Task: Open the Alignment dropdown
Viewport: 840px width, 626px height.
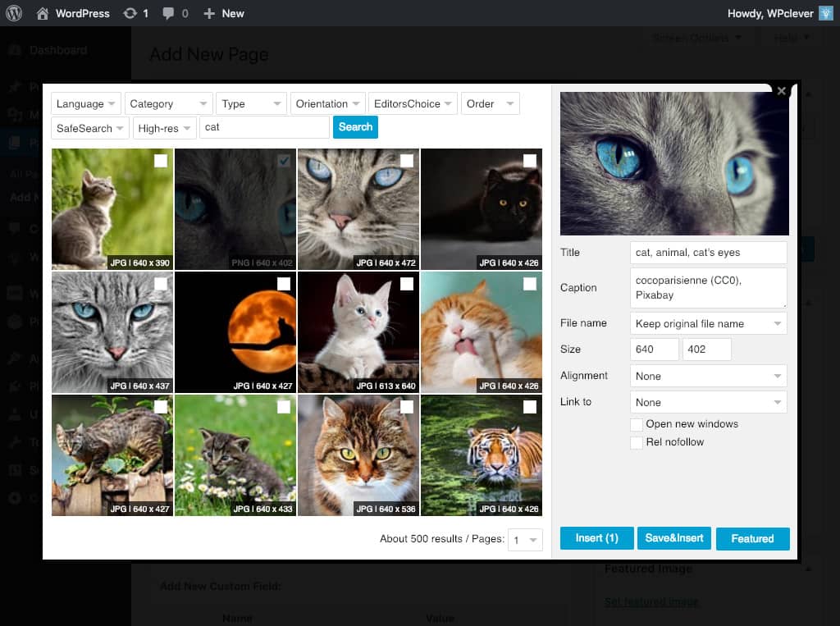Action: tap(708, 376)
